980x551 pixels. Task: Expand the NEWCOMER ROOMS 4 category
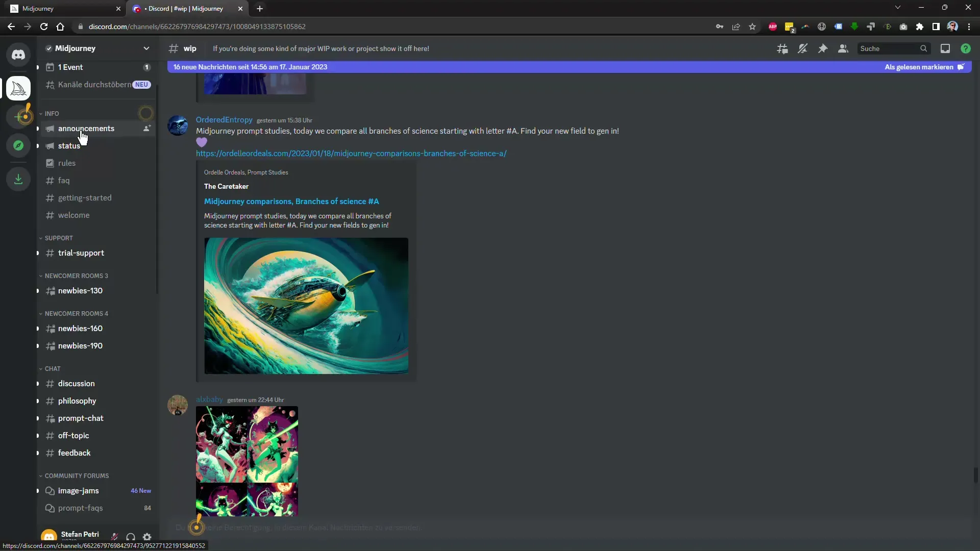tap(77, 314)
